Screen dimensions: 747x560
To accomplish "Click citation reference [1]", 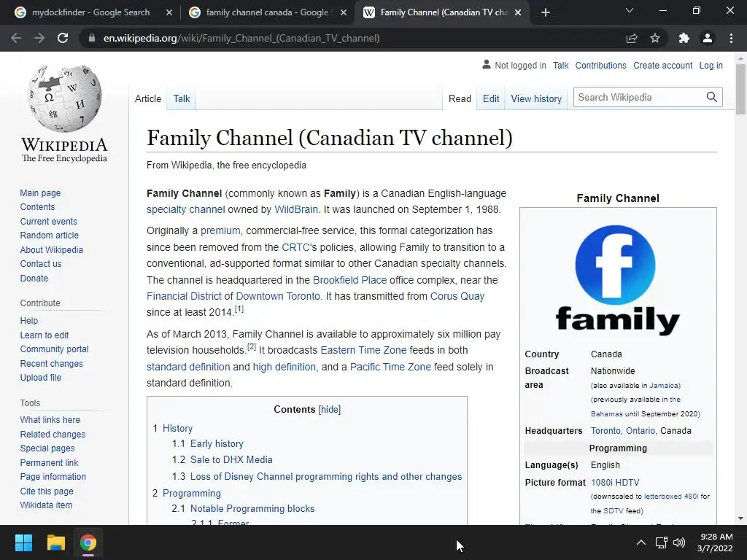I will pos(239,309).
